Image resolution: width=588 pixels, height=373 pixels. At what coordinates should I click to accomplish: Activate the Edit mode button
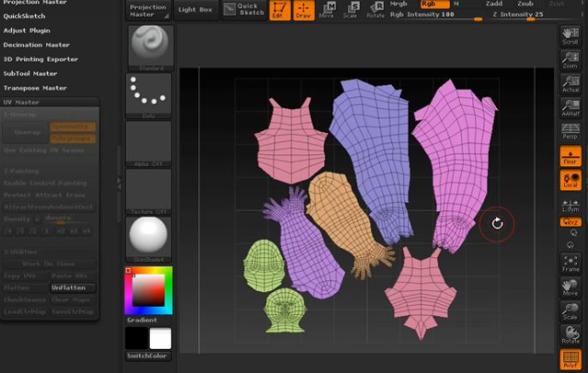279,10
